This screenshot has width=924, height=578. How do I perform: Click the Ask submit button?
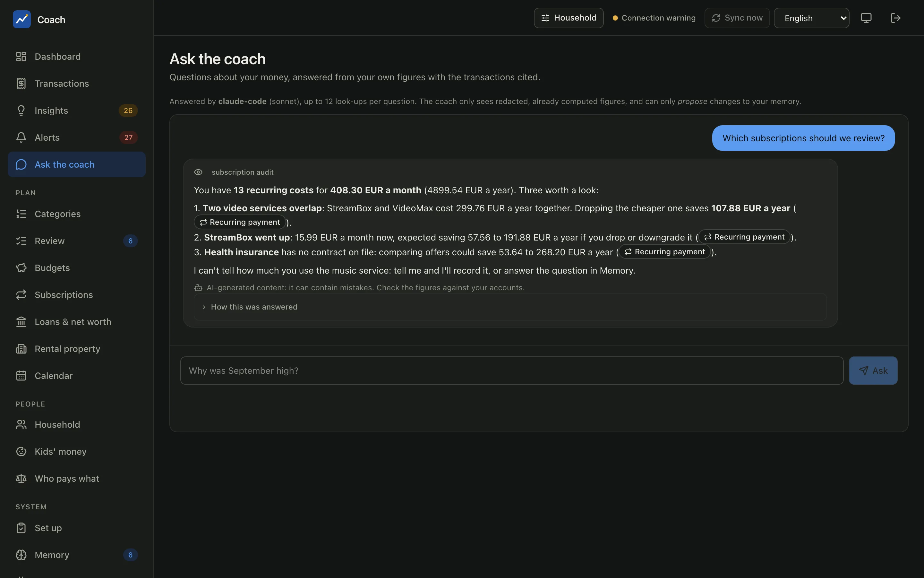tap(873, 371)
